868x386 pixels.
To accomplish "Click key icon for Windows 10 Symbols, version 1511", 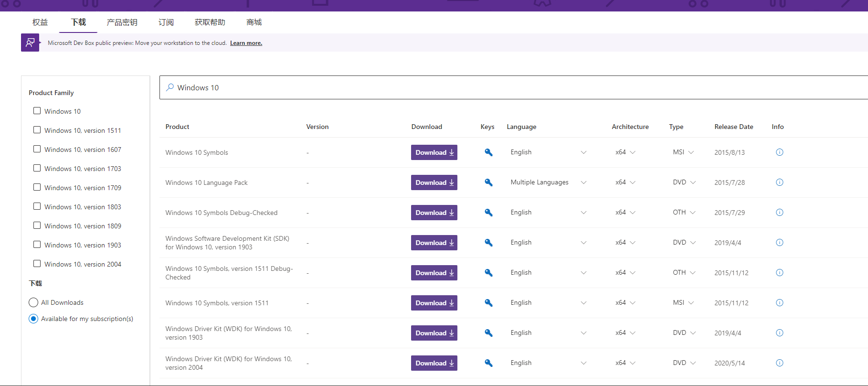I will (x=488, y=303).
